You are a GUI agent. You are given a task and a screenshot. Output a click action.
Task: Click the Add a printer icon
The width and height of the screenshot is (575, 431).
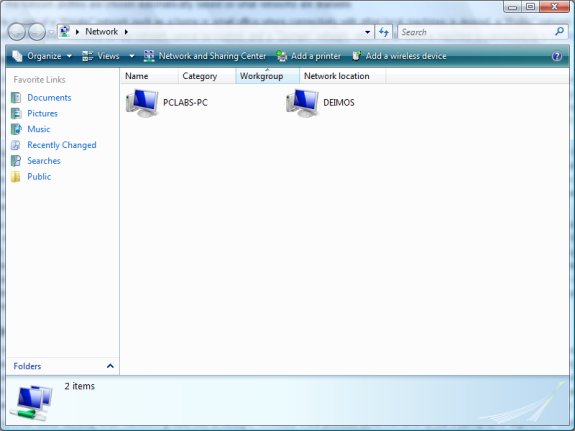[x=282, y=56]
